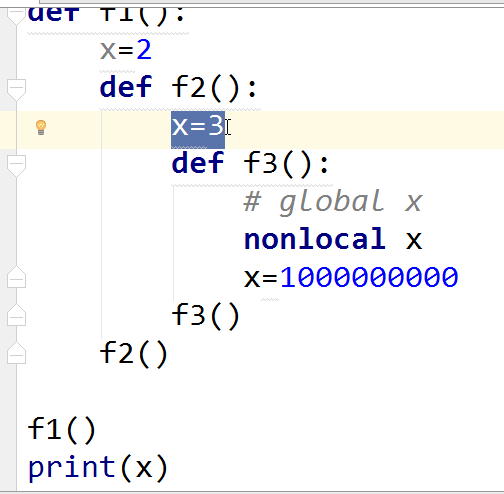Collapse the f2 function fold marker
The height and width of the screenshot is (494, 504).
(16, 89)
